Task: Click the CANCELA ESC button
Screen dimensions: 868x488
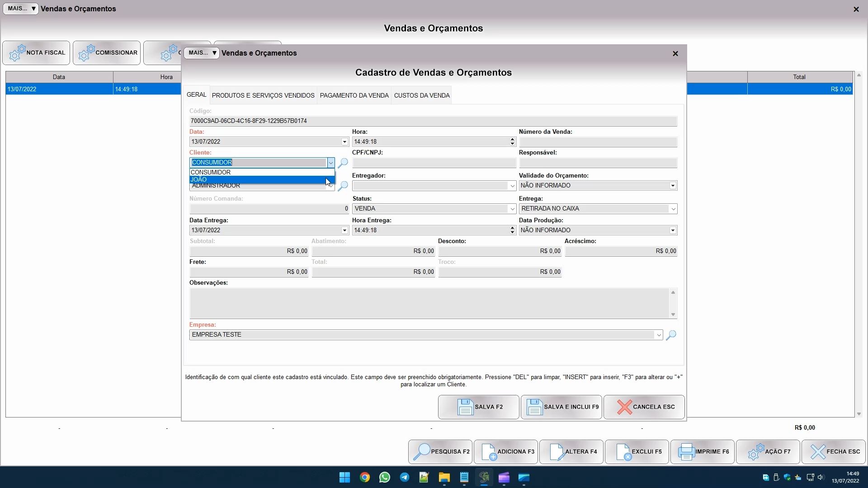Action: click(644, 407)
